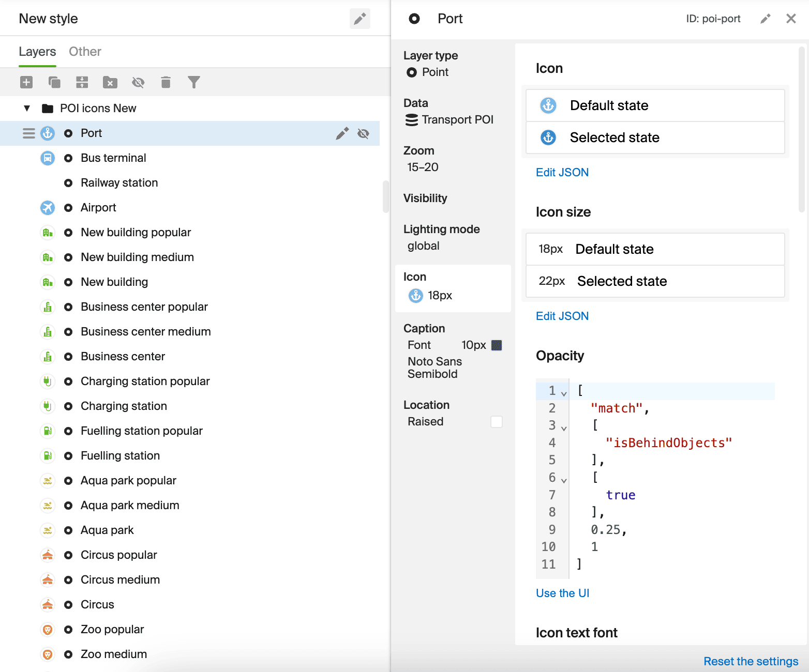809x672 pixels.
Task: Switch to the Other tab
Action: coord(85,52)
